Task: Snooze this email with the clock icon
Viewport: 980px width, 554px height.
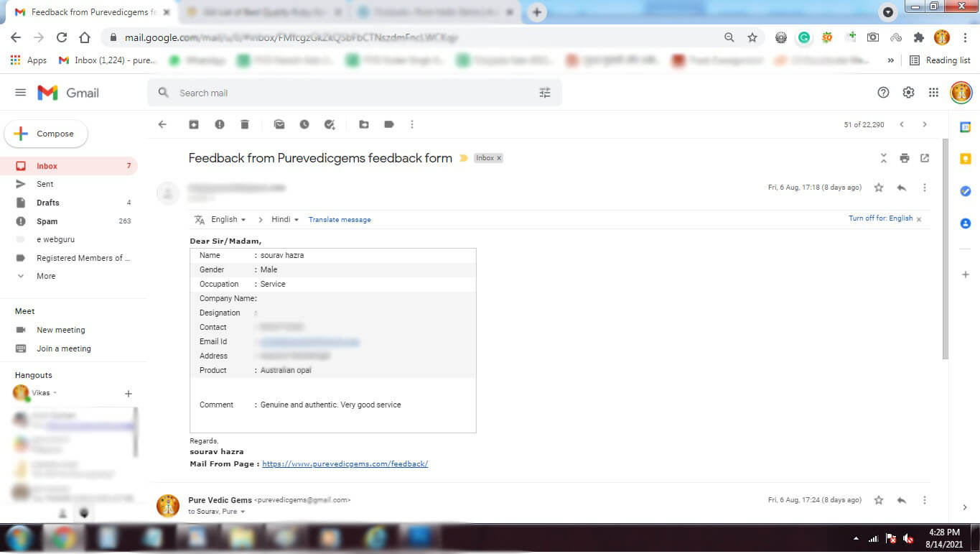Action: pyautogui.click(x=304, y=124)
